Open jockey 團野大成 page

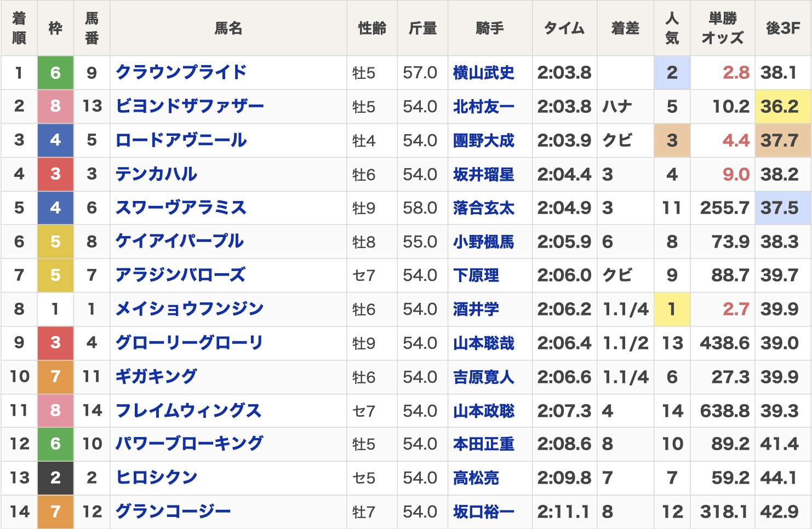tap(483, 140)
